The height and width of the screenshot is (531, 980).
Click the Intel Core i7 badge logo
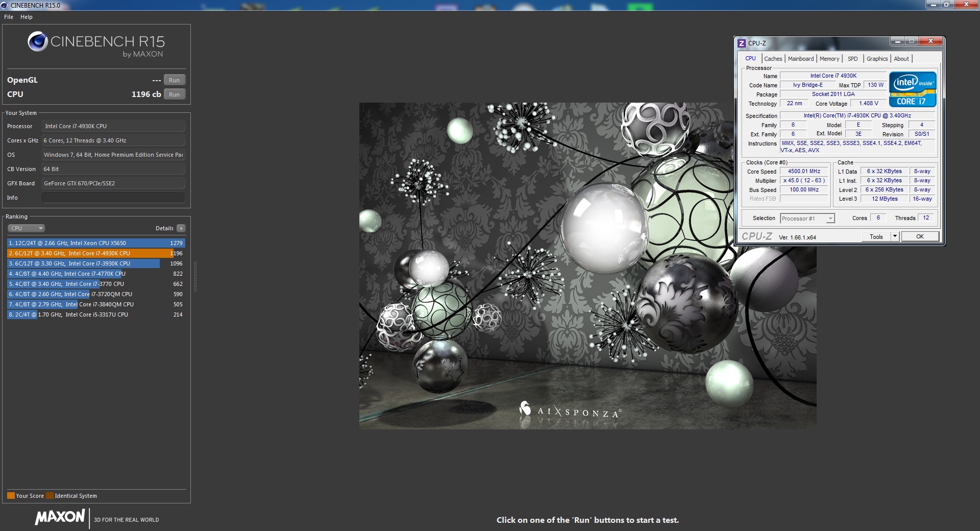[x=913, y=89]
